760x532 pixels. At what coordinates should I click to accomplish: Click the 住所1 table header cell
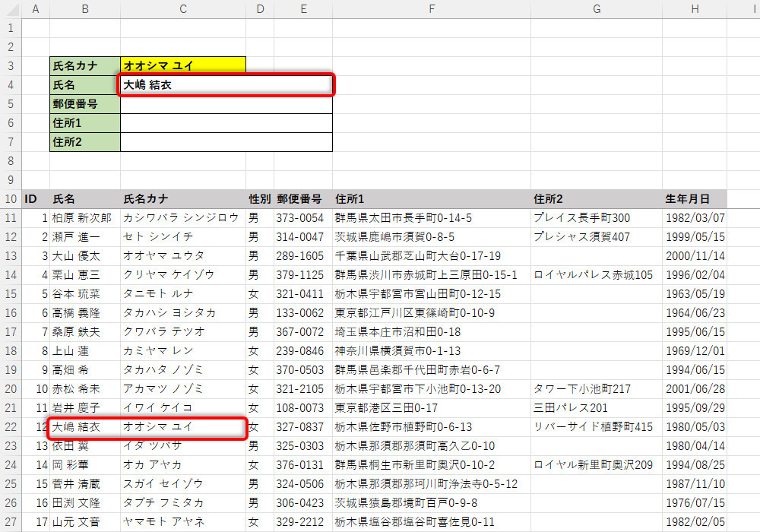coord(432,198)
